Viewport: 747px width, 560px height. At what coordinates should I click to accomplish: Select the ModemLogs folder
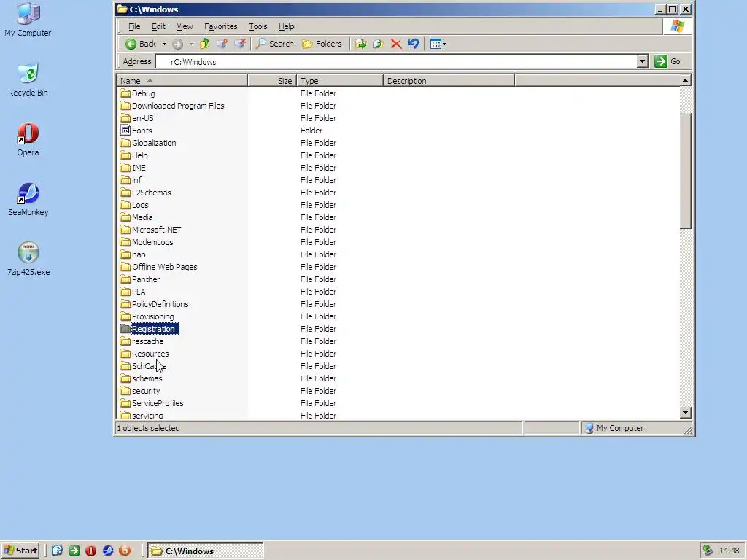pyautogui.click(x=147, y=242)
